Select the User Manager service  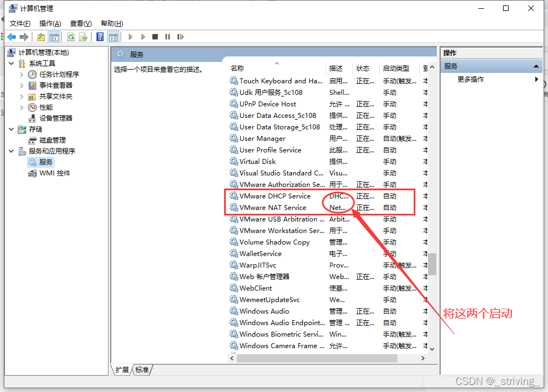[x=328, y=139]
